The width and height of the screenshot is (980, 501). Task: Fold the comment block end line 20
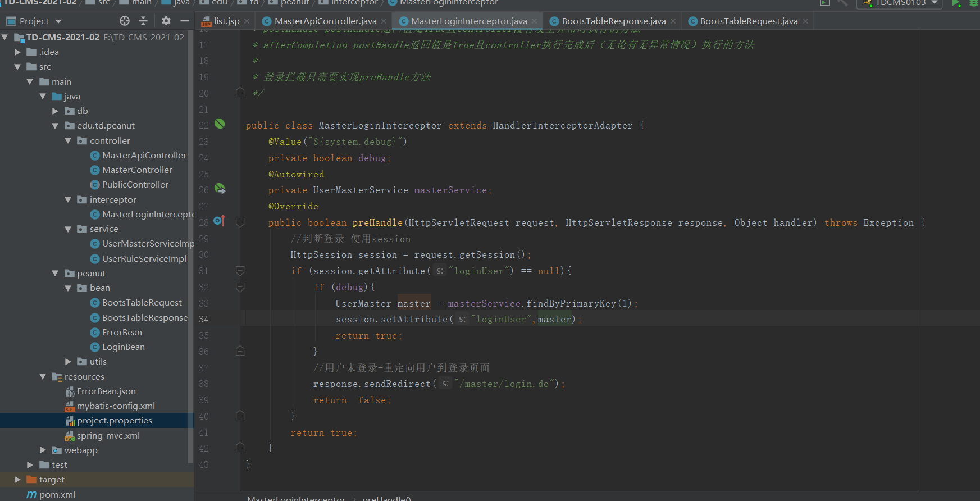coord(240,93)
